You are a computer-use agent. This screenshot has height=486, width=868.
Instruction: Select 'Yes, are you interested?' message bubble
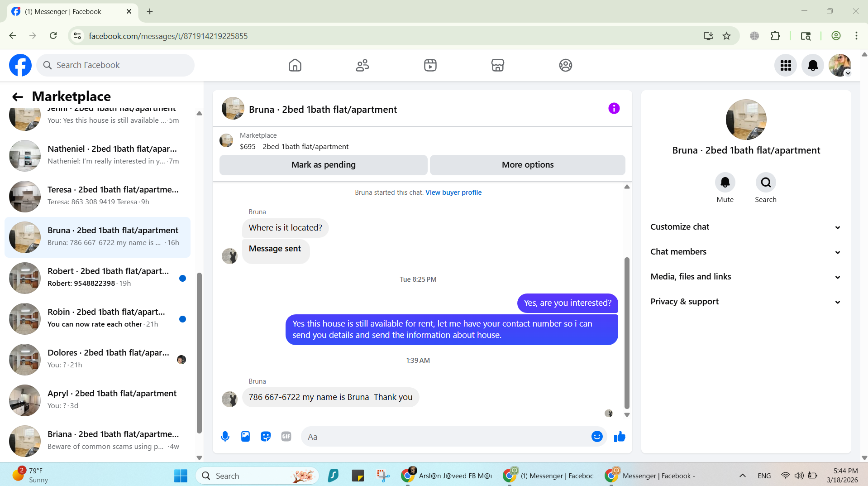tap(568, 303)
